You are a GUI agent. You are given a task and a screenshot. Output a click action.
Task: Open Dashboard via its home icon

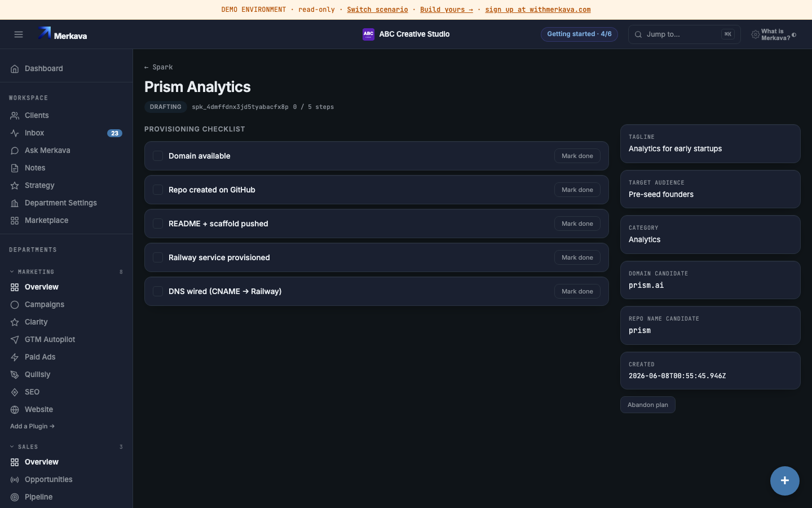click(15, 69)
